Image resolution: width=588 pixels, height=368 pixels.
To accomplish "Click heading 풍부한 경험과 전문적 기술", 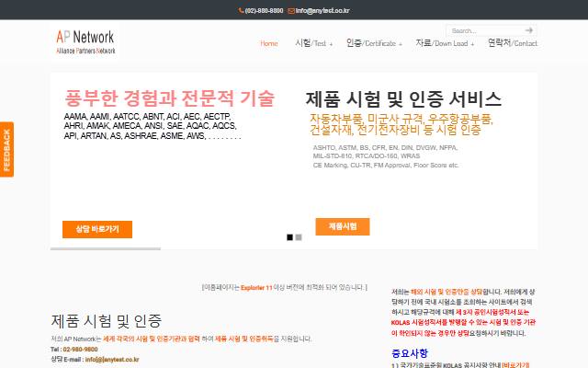I will pyautogui.click(x=169, y=98).
